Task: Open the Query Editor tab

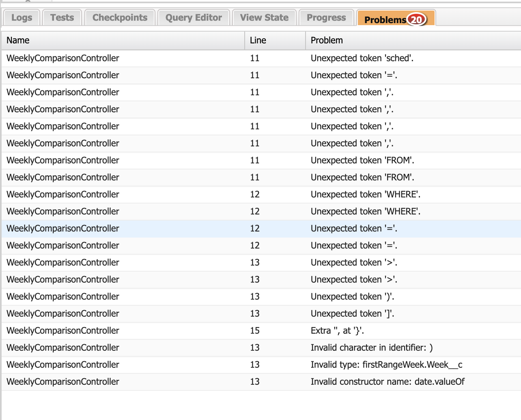Action: (194, 18)
